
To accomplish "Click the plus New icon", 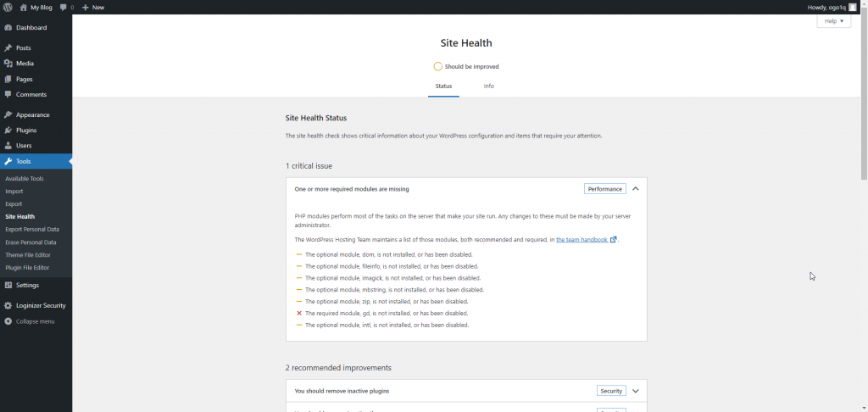I will (86, 7).
